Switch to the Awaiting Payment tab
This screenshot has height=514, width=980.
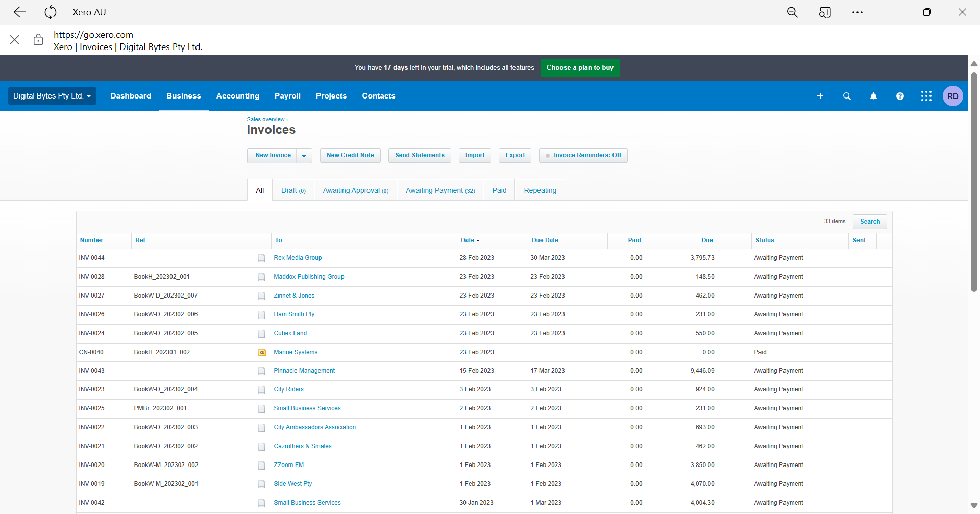tap(440, 190)
